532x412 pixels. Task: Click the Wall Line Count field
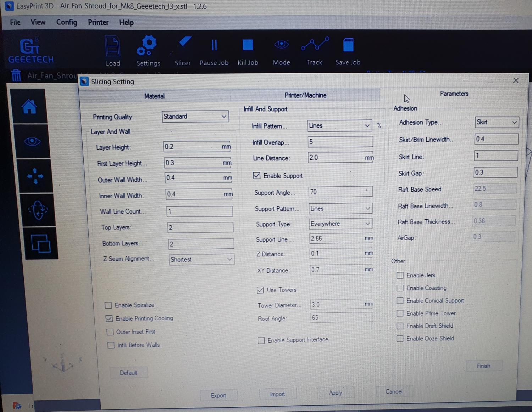(200, 211)
